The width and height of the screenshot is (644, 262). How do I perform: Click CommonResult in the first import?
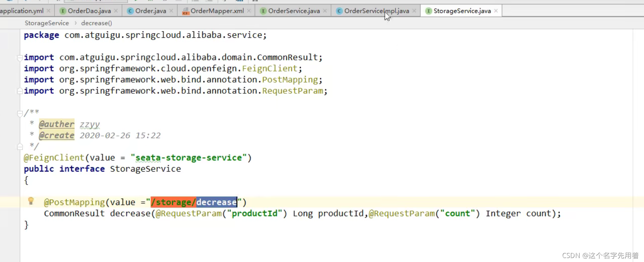pyautogui.click(x=287, y=57)
